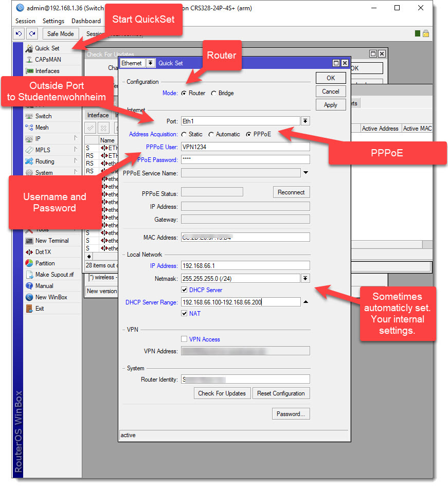
Task: Select Static address acquisition
Action: [x=184, y=134]
